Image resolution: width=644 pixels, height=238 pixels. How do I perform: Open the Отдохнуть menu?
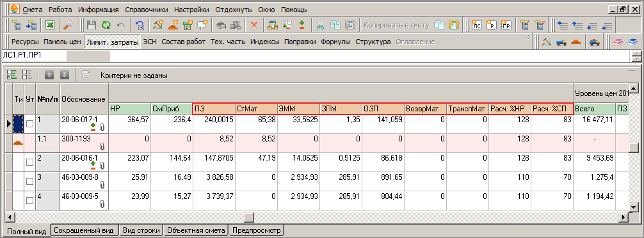coord(233,10)
